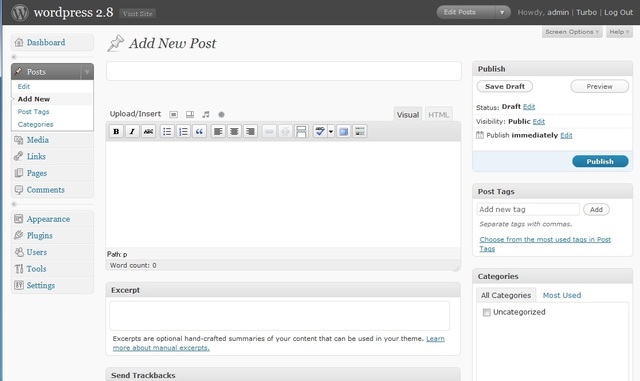Insert an ordered numbered list
The height and width of the screenshot is (381, 640).
click(x=183, y=131)
